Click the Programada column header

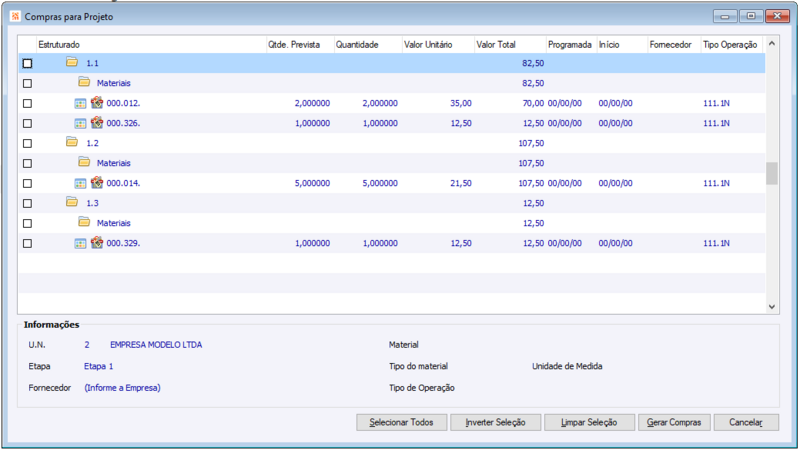tap(571, 44)
